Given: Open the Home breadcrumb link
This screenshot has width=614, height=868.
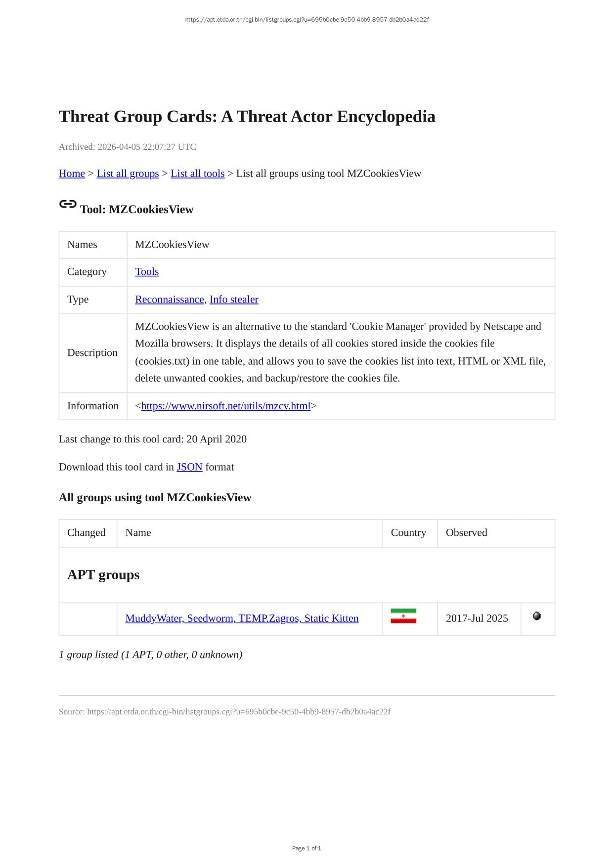Looking at the screenshot, I should [72, 174].
